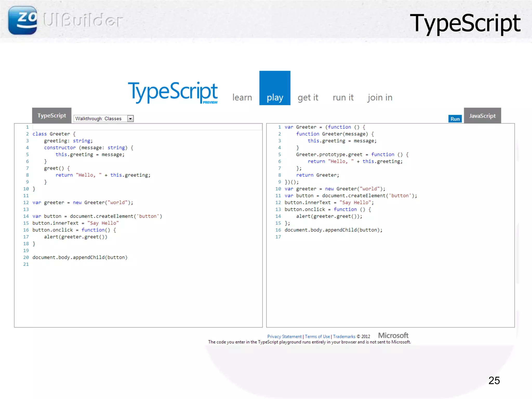Viewport: 532px width, 399px height.
Task: Click 'var greeter = new Greeter("world");' on TypeScript line 12
Action: (x=83, y=203)
